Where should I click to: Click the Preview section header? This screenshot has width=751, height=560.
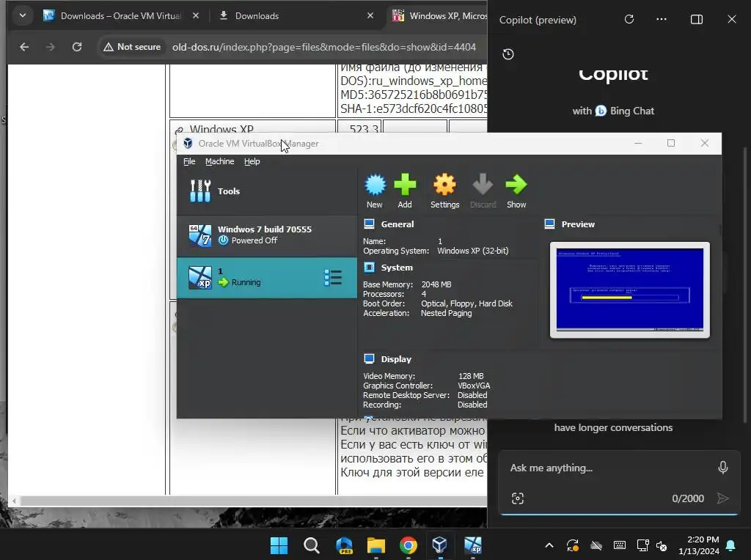coord(578,224)
